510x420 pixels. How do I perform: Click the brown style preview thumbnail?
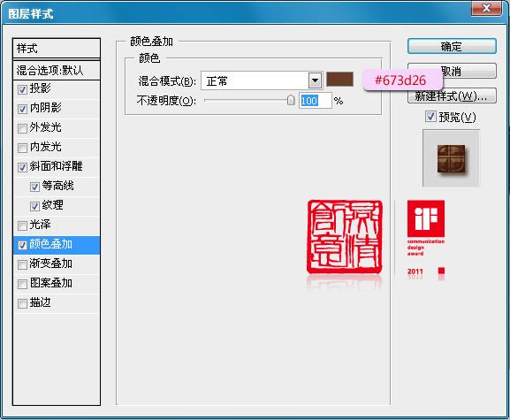(451, 158)
